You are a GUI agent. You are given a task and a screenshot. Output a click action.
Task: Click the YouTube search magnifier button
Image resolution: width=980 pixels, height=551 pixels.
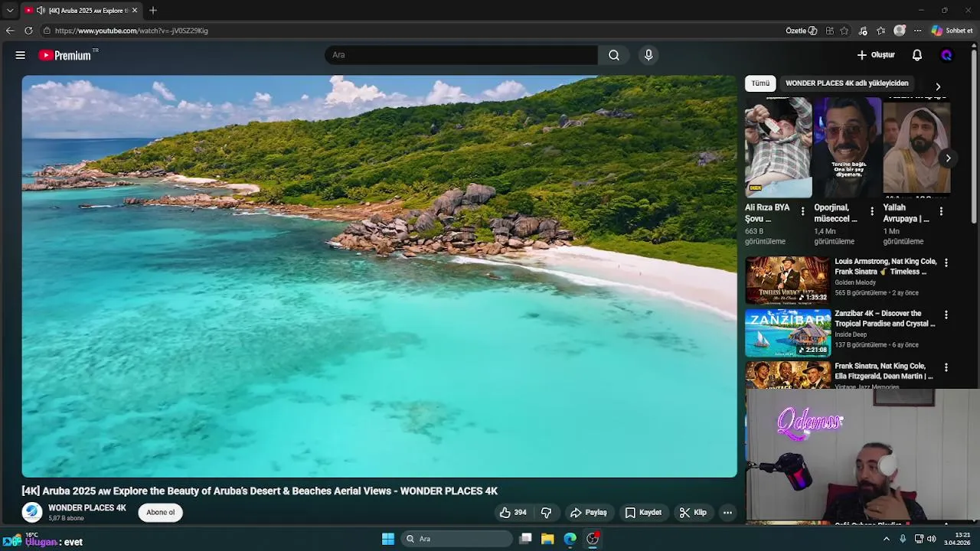click(x=614, y=55)
